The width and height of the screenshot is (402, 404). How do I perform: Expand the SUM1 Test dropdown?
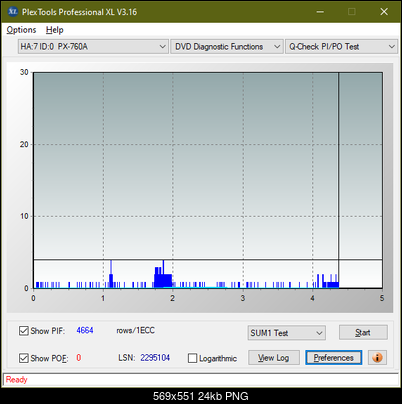point(287,333)
